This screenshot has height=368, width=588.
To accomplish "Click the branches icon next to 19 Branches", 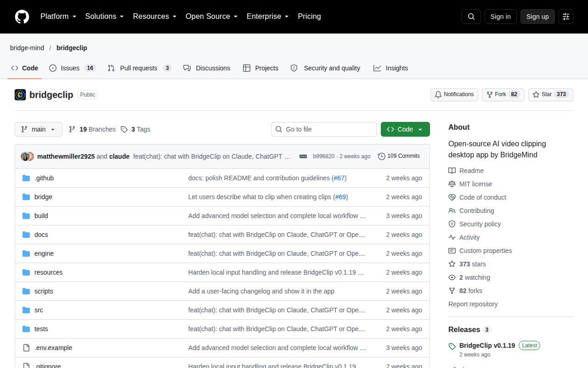I will coord(72,129).
